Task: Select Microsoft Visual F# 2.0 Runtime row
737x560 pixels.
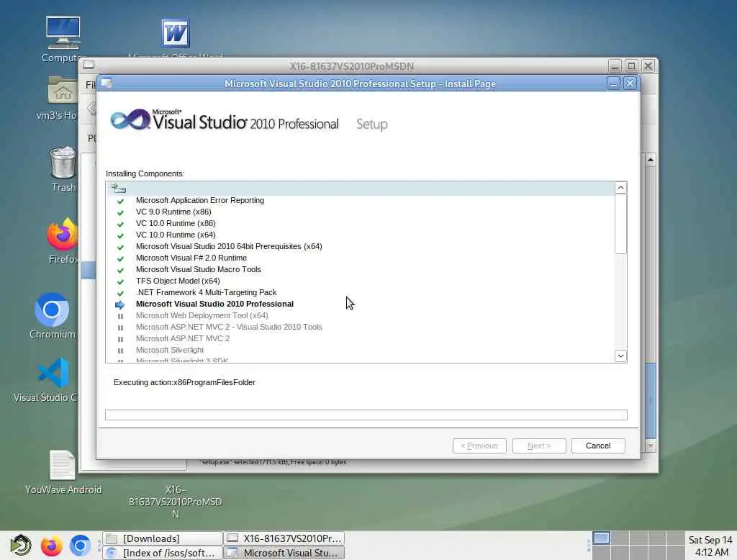Action: (x=361, y=258)
